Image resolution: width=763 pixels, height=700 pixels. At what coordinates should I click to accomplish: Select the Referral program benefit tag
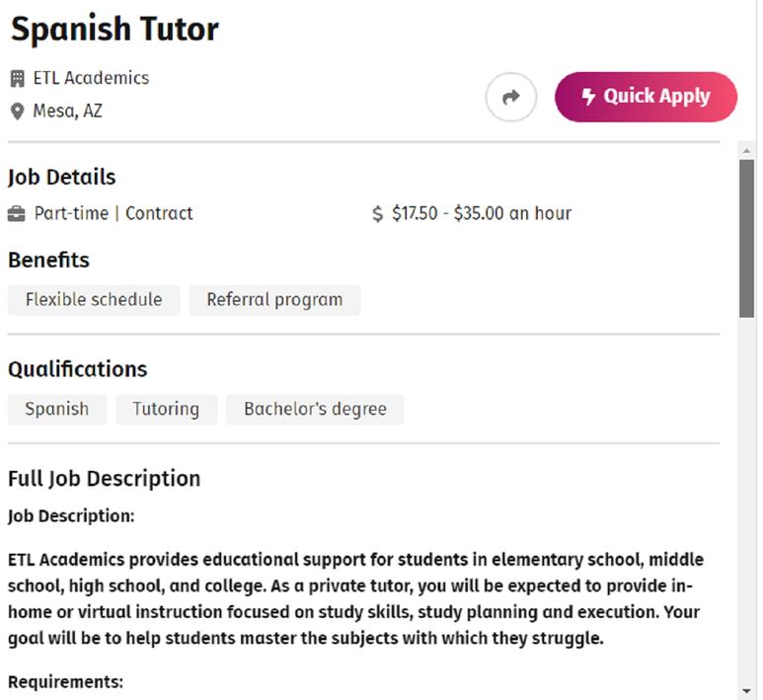(x=274, y=300)
